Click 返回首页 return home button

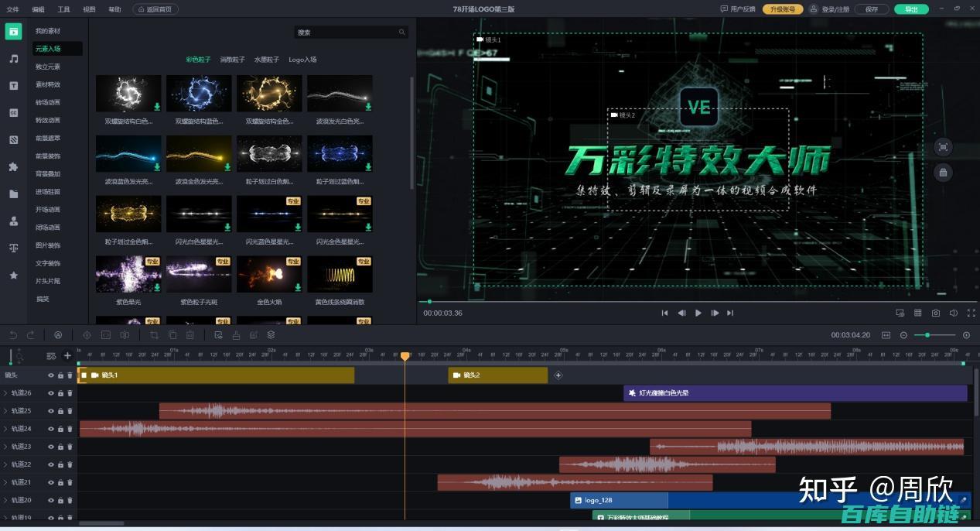point(155,9)
